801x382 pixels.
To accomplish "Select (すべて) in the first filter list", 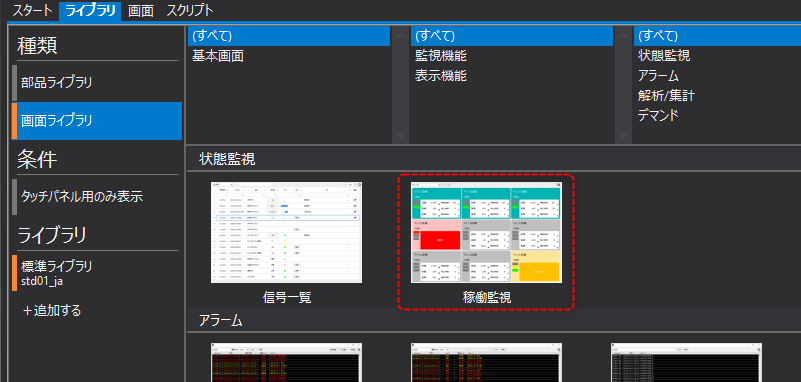I will pos(289,36).
